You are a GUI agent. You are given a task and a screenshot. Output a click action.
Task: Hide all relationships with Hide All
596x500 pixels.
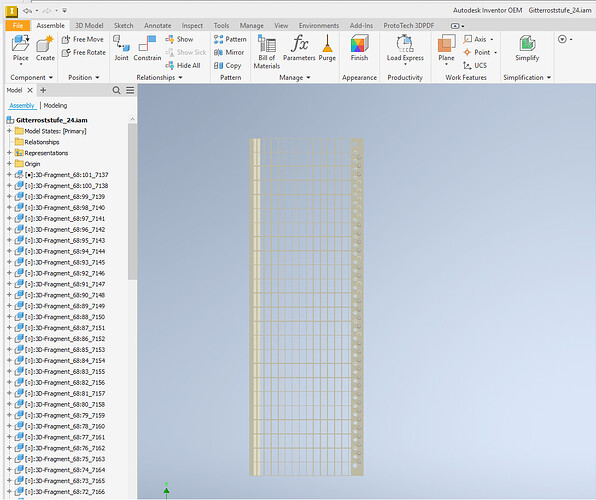pos(183,65)
